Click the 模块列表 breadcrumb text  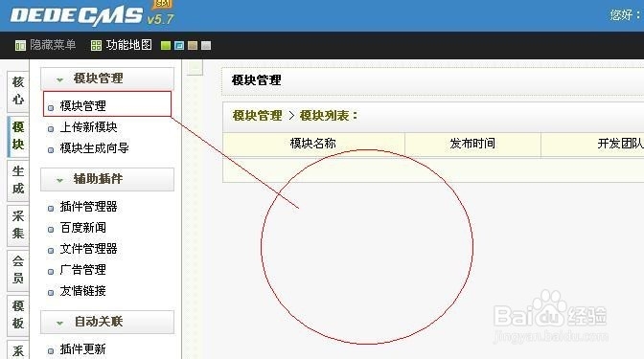pyautogui.click(x=328, y=116)
